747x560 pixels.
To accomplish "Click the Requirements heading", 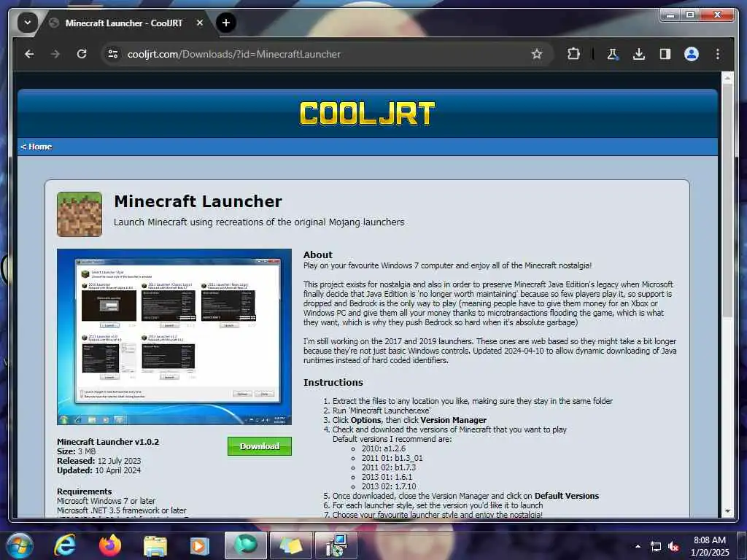I will pos(85,491).
